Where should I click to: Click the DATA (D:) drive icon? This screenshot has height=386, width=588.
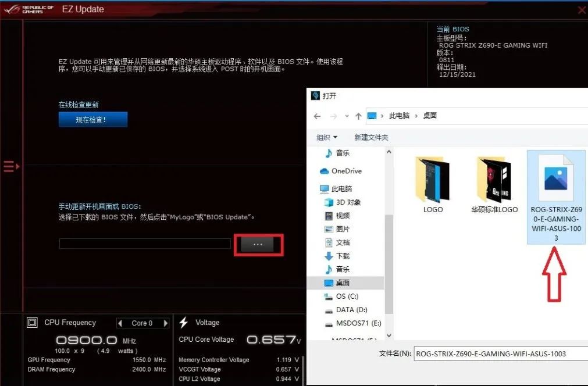pos(329,310)
